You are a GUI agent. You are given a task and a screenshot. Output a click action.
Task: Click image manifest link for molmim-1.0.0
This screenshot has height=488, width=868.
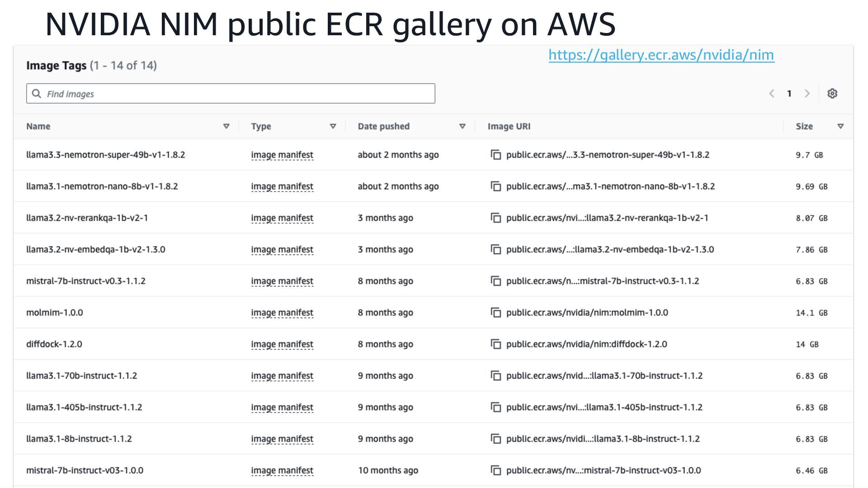click(x=282, y=313)
